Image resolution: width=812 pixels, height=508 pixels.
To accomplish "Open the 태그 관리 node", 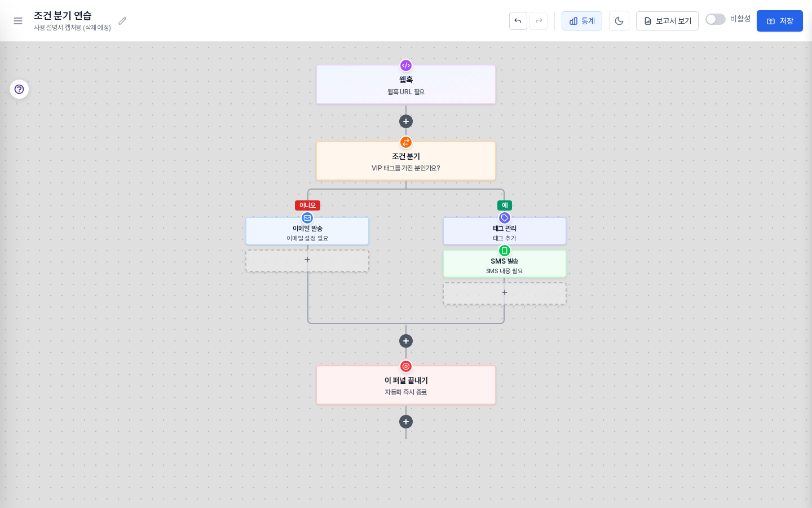I will pos(505,231).
